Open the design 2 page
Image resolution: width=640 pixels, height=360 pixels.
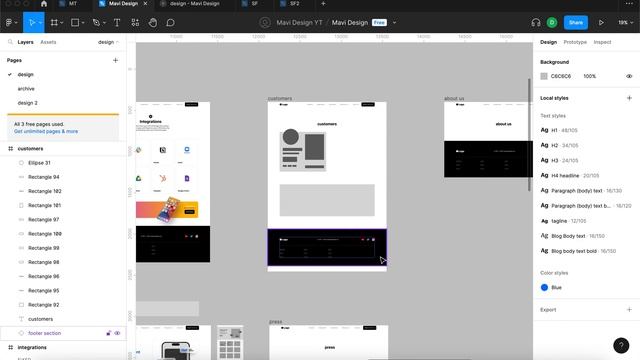coord(27,103)
